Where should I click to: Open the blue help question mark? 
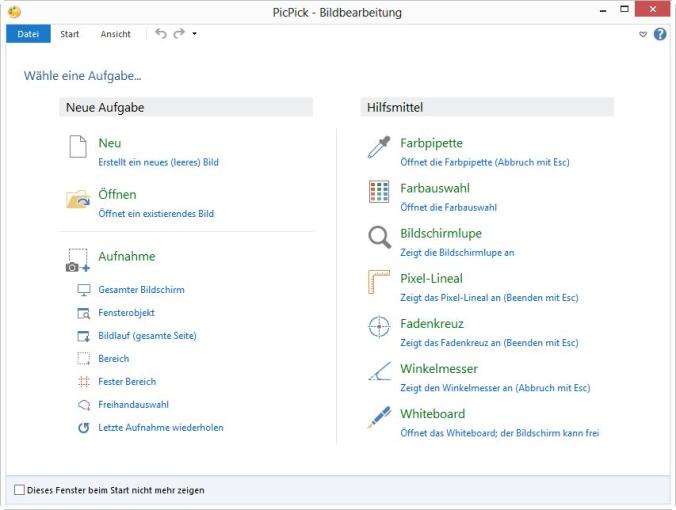(x=660, y=34)
